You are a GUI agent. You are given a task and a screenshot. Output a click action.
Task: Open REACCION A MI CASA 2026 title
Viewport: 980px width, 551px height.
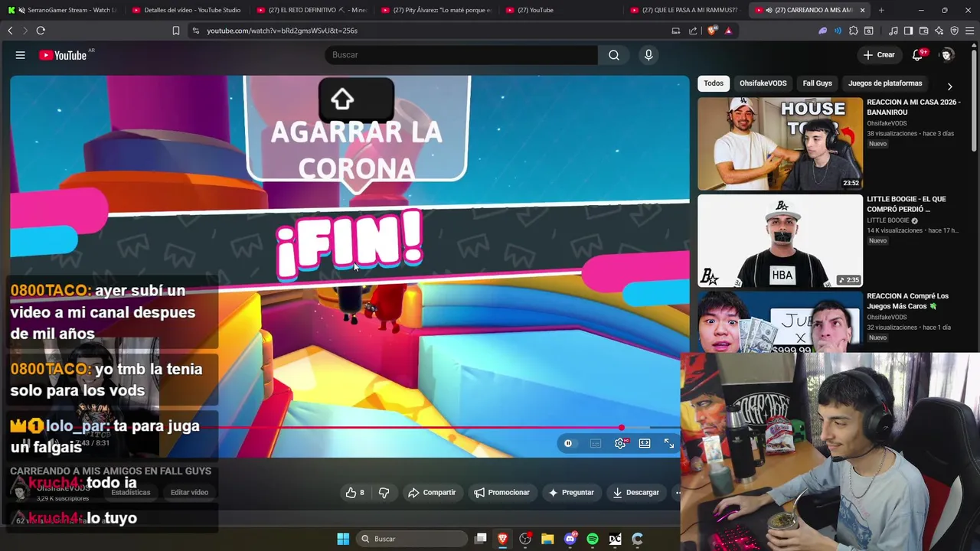click(x=913, y=107)
